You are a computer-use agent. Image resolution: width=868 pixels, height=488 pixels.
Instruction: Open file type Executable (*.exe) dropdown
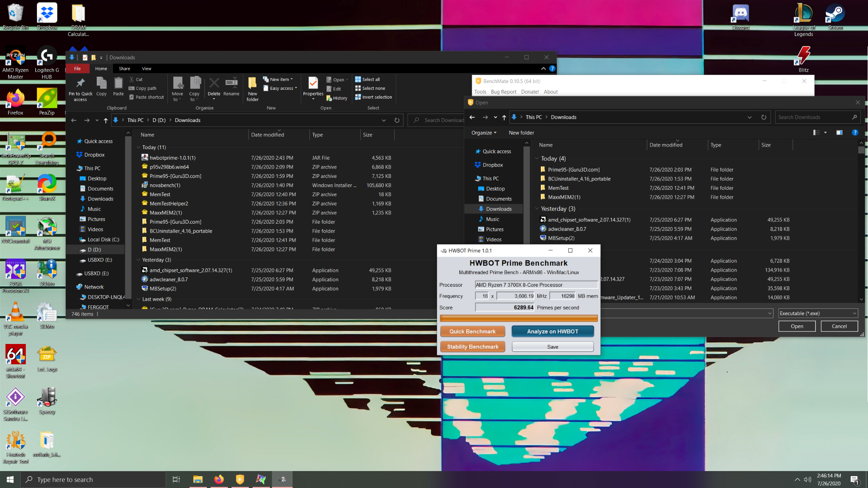point(818,313)
